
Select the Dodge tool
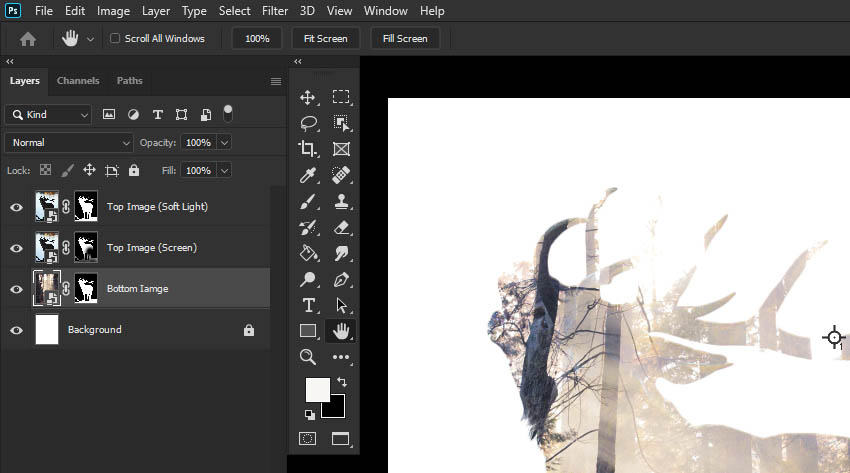click(x=308, y=279)
